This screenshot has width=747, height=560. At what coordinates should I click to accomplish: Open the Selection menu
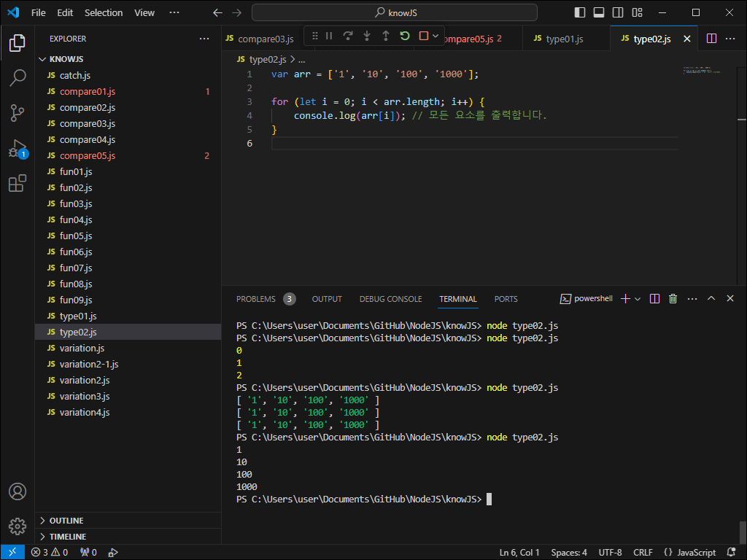[x=104, y=12]
